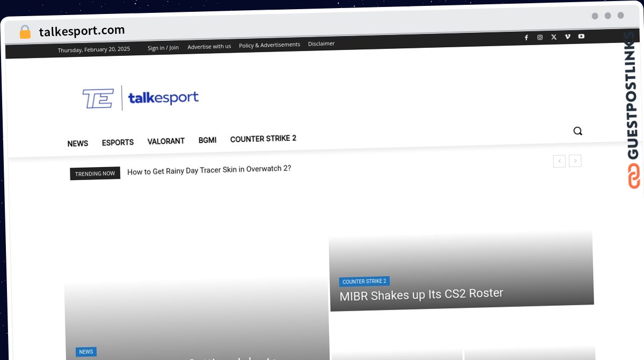Screen dimensions: 644x360
Task: Click the date Thursday, February 20, 2025
Action: [x=94, y=49]
